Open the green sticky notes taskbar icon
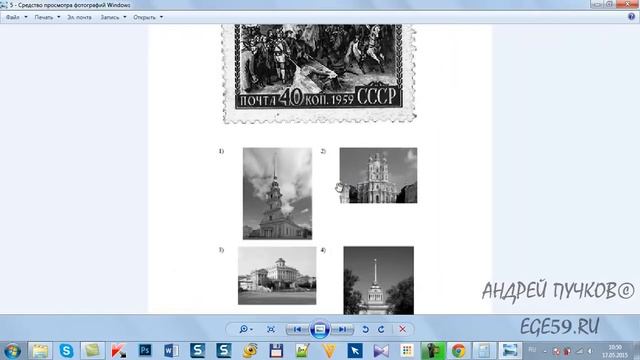 pos(92,351)
